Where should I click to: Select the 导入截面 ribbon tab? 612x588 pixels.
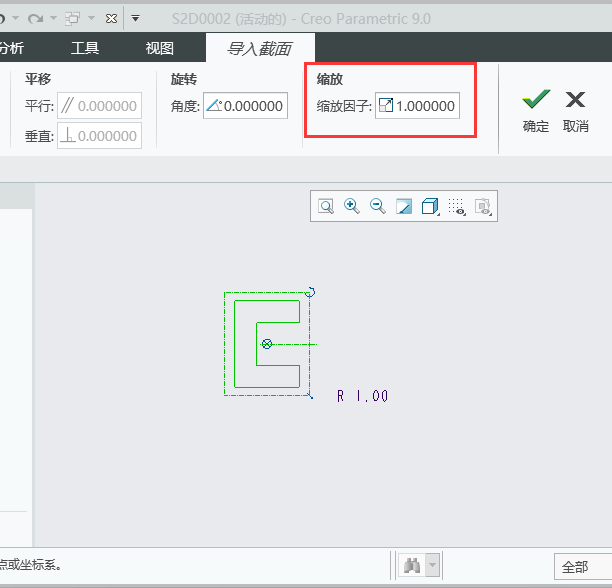[260, 48]
